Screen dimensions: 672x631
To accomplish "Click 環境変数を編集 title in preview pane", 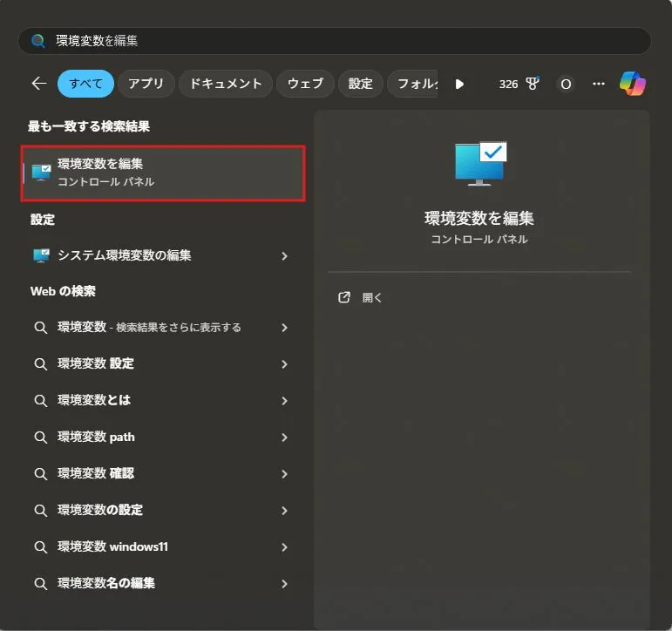I will click(x=479, y=218).
